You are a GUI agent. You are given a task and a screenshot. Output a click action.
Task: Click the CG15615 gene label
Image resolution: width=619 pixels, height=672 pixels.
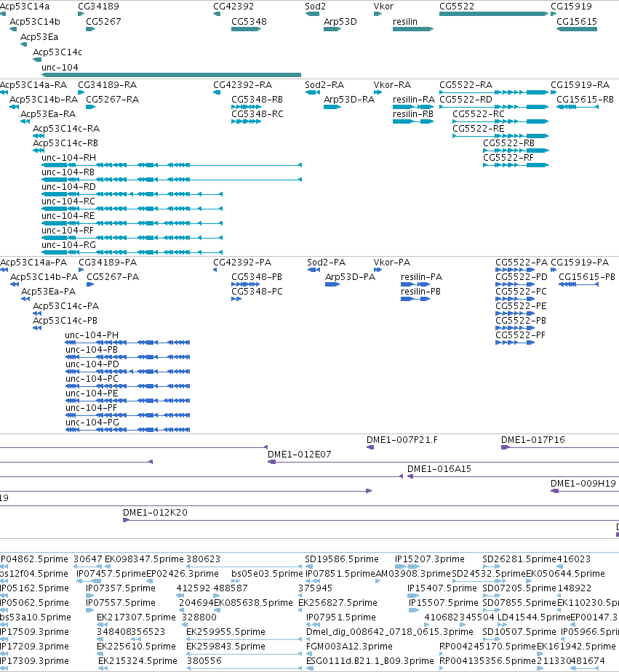tap(577, 22)
